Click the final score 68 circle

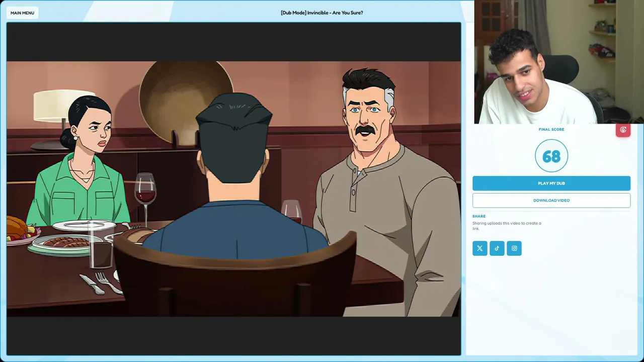tap(551, 156)
